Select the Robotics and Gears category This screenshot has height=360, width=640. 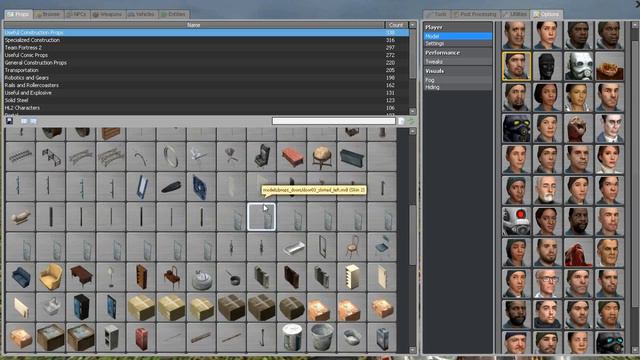(x=206, y=78)
